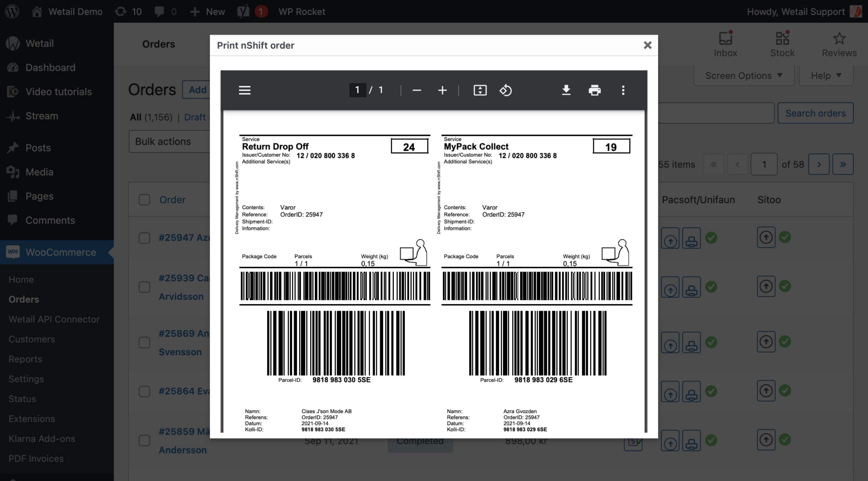The height and width of the screenshot is (481, 868).
Task: Open the Inbox panel
Action: click(725, 44)
